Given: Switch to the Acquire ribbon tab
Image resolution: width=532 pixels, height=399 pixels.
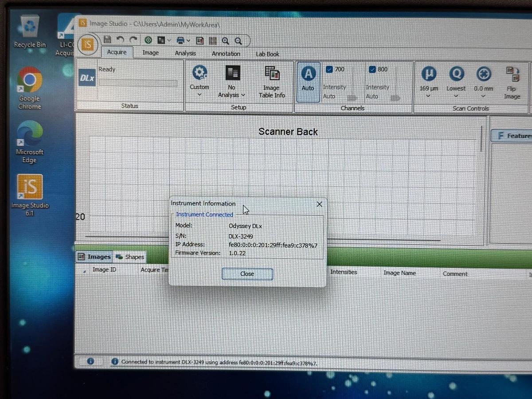Looking at the screenshot, I should (117, 52).
